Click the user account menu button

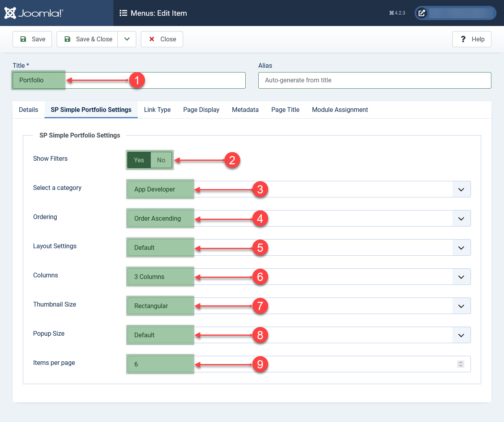point(456,13)
